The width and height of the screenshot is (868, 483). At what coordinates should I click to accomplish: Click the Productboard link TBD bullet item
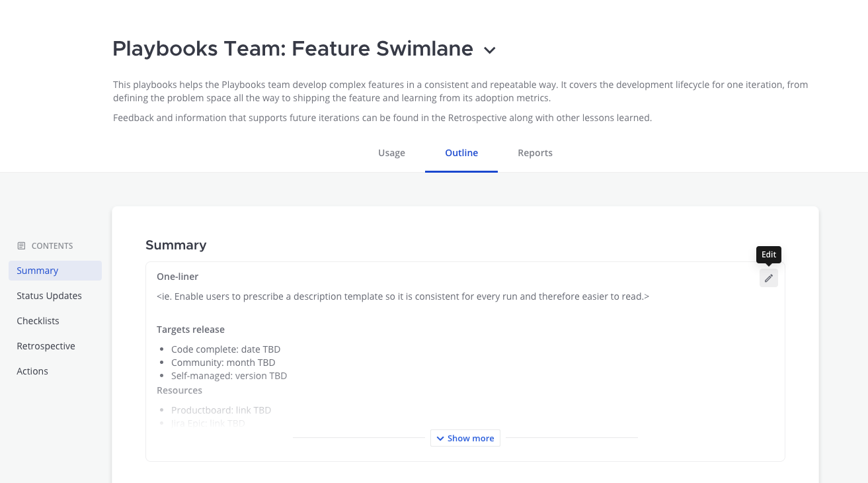(x=221, y=410)
